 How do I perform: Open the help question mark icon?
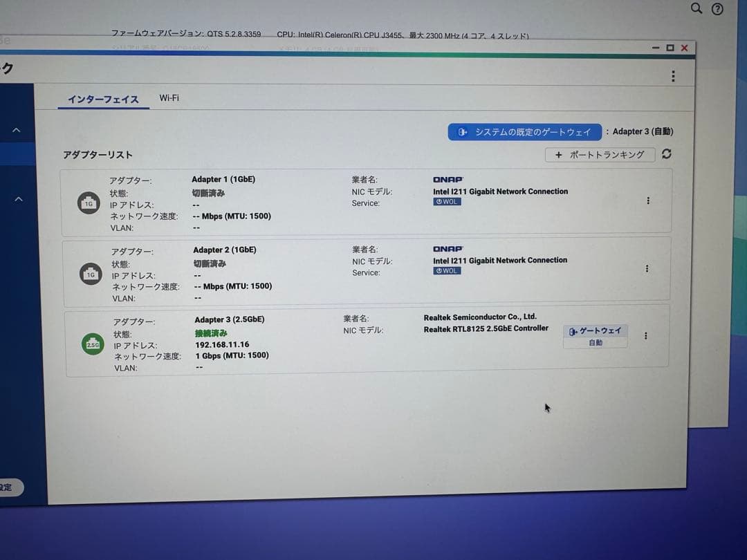click(717, 10)
